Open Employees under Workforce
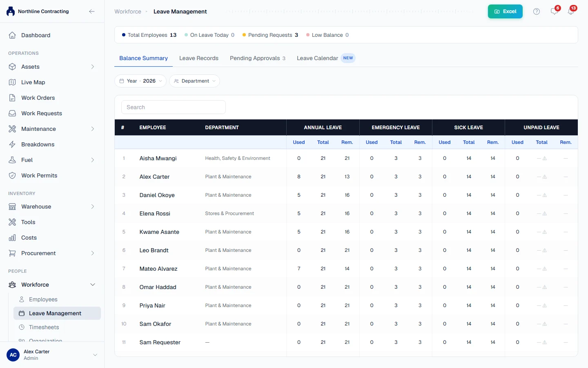This screenshot has width=588, height=368. coord(57,299)
